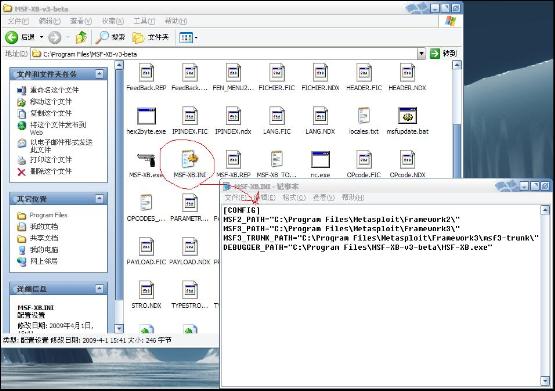
Task: Select the nc.exe program icon
Action: click(320, 160)
